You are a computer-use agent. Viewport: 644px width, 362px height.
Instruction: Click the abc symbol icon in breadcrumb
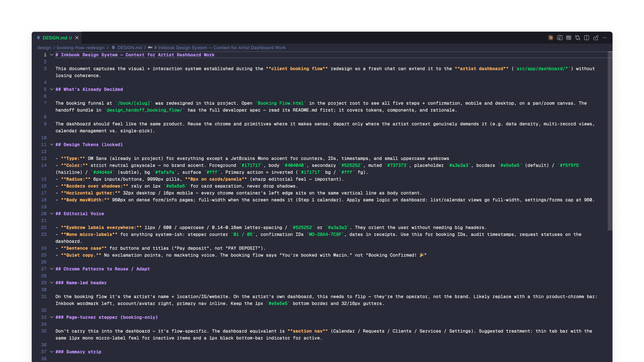click(150, 47)
